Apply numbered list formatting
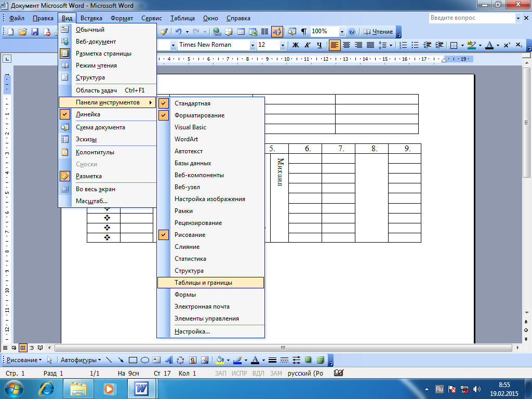The image size is (532, 399). 403,45
